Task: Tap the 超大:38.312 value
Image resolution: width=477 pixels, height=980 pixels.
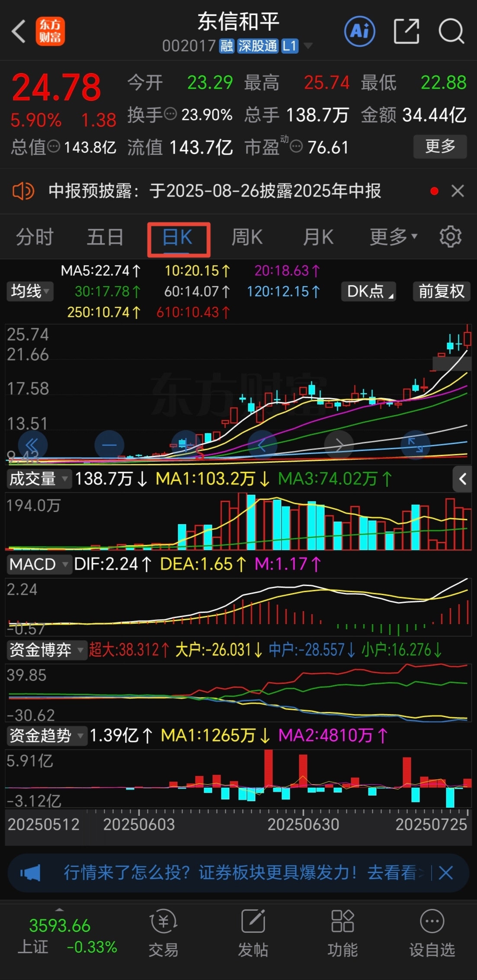Action: [129, 650]
